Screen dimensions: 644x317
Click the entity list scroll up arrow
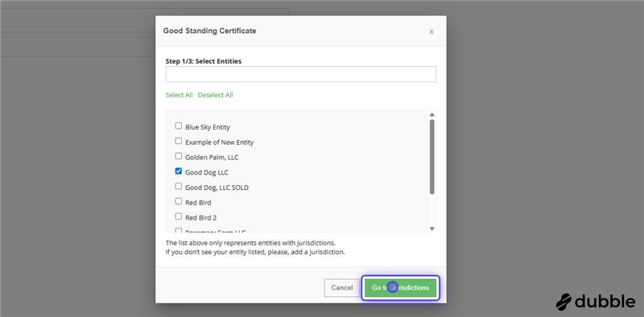(x=431, y=115)
